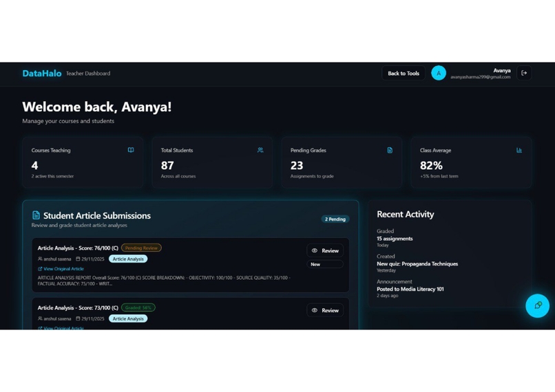The image size is (555, 392).
Task: Click the DataHalo logo
Action: 42,73
